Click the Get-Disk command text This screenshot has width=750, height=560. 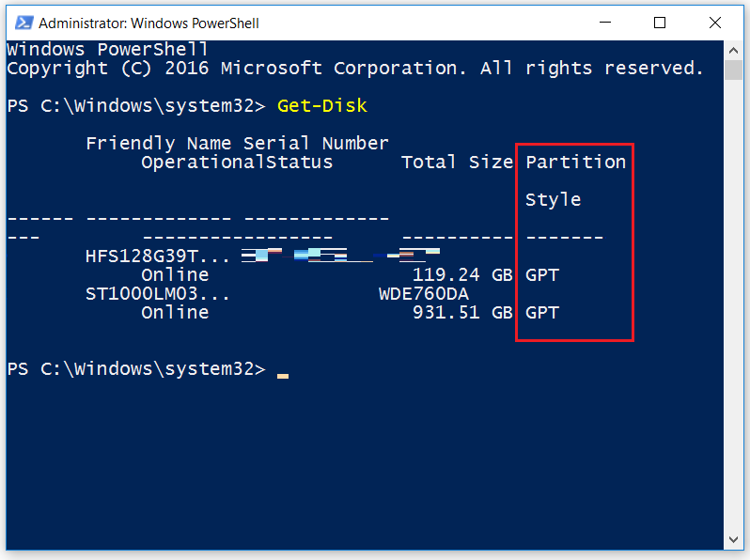tap(322, 105)
